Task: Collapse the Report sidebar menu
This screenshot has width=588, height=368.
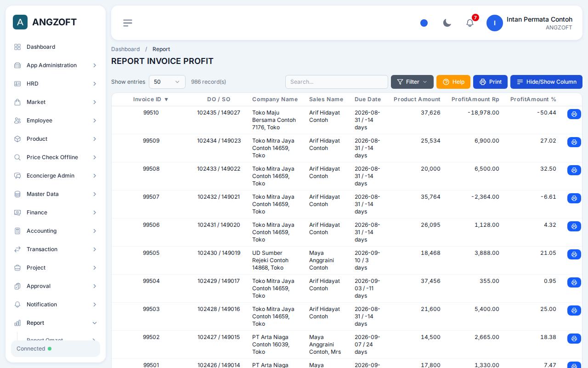Action: click(56, 323)
